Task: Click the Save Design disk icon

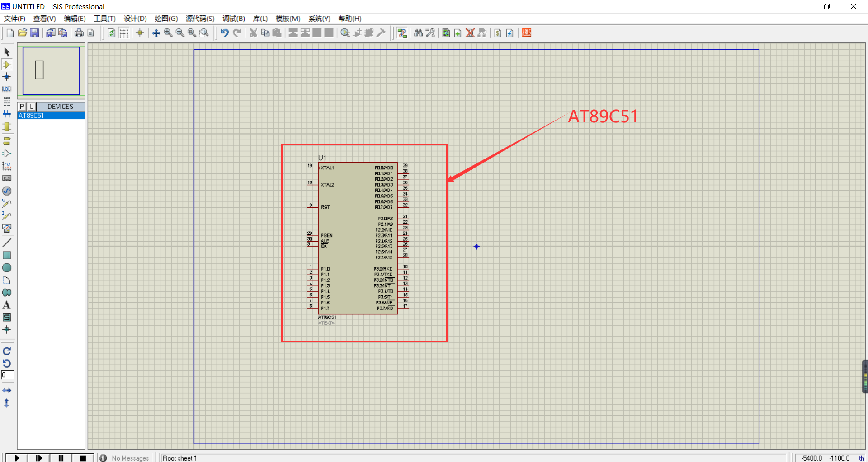Action: point(34,33)
